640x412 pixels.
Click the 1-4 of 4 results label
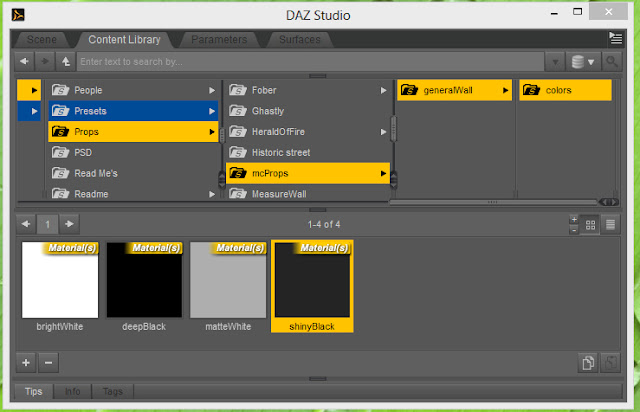click(x=324, y=225)
